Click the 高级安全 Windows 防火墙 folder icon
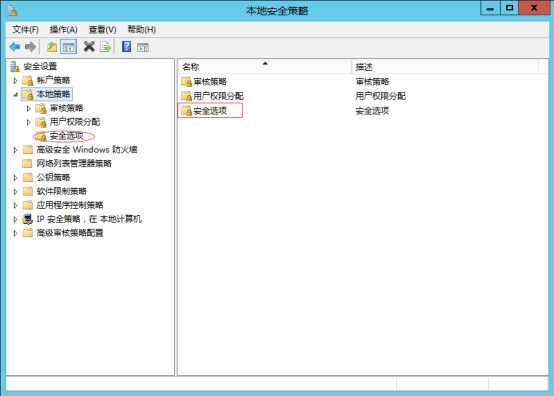This screenshot has width=554, height=396. (x=28, y=150)
